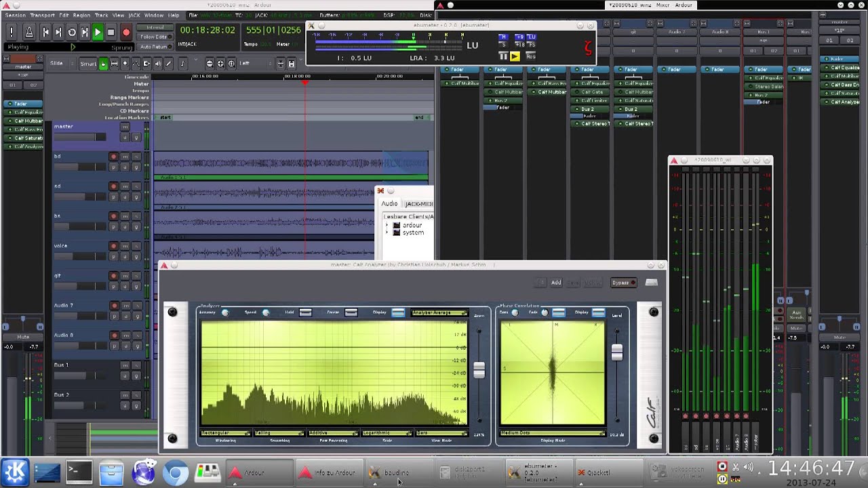Toggle the Smart mode button
Screen dimensions: 868x488
point(88,64)
